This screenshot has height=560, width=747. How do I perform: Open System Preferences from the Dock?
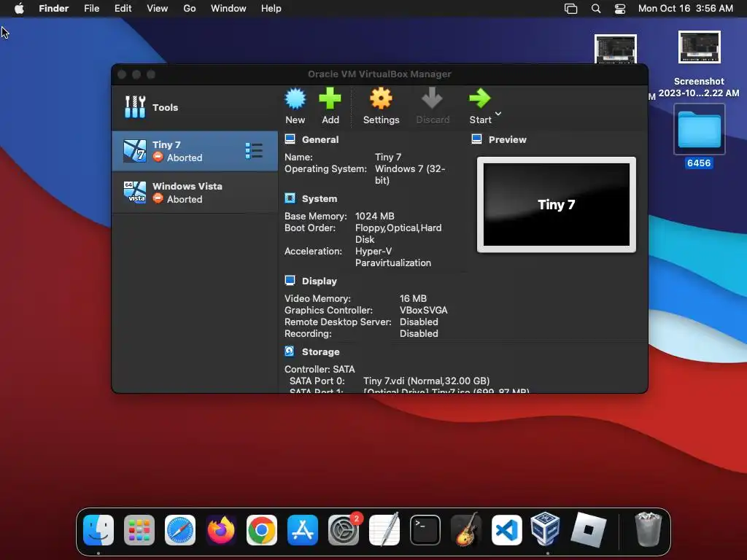(x=344, y=530)
